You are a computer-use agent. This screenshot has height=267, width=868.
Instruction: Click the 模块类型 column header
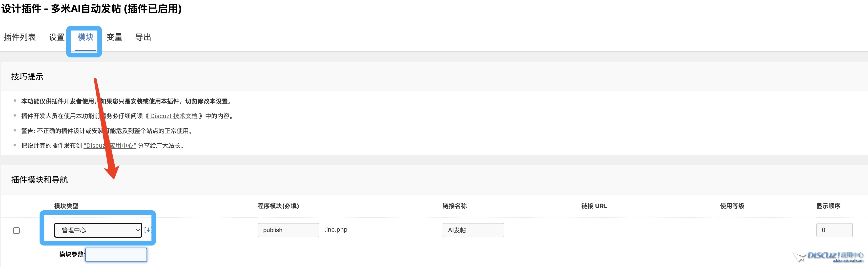tap(66, 206)
